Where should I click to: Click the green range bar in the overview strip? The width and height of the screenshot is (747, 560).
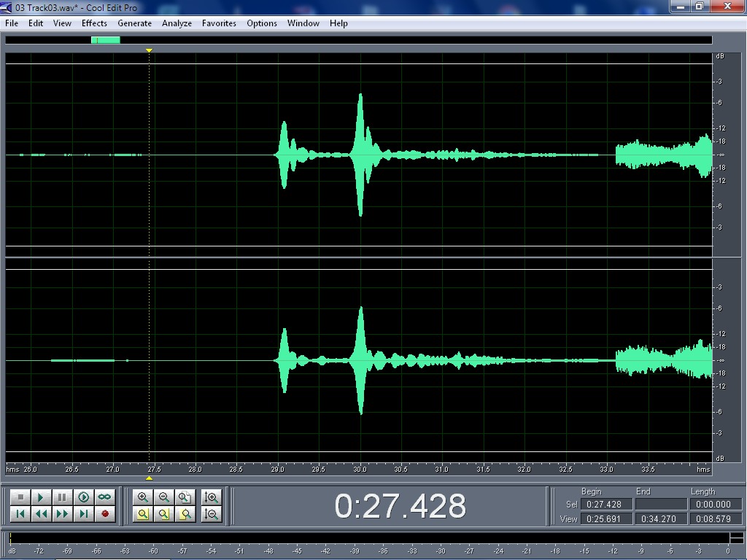tap(105, 40)
